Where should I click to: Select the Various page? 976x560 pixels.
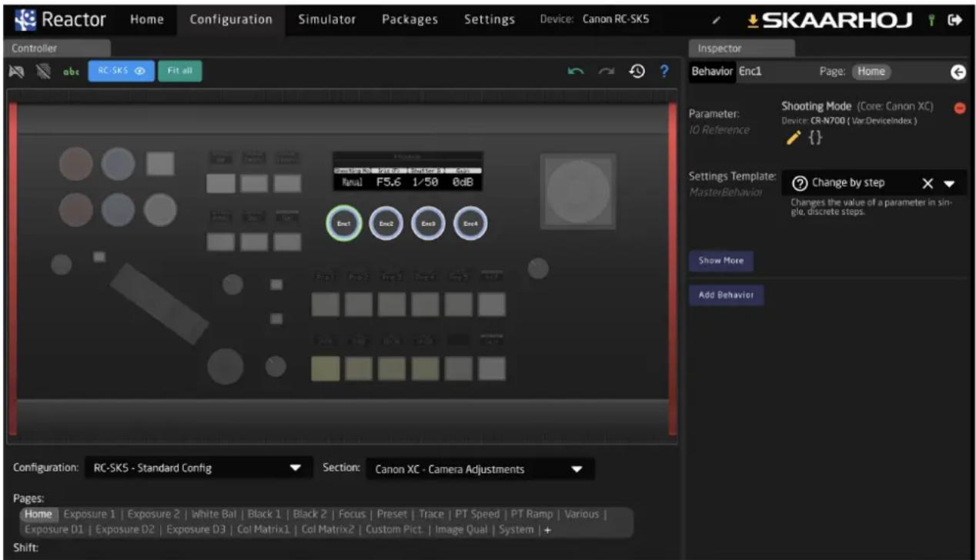click(x=582, y=514)
